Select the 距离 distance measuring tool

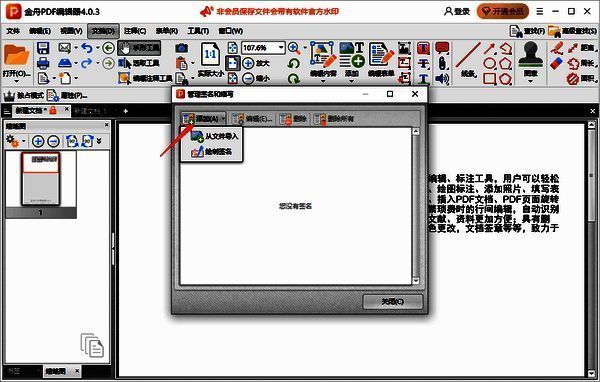click(580, 48)
